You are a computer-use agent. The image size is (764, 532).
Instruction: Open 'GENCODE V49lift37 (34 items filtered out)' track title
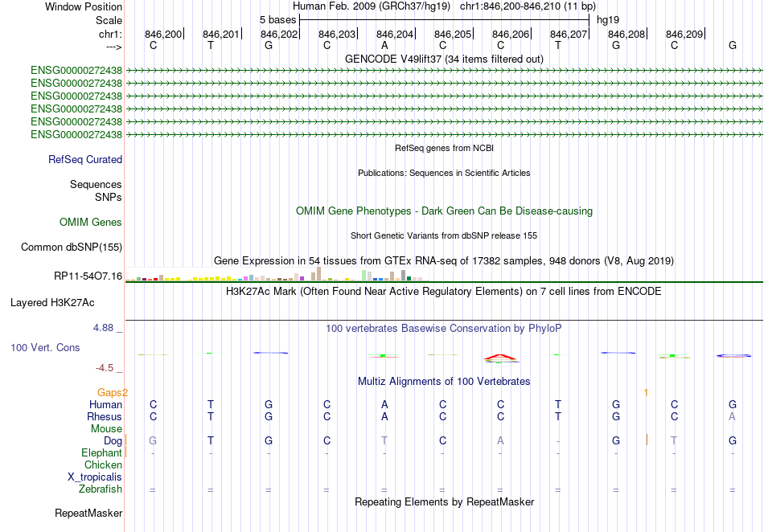(444, 59)
